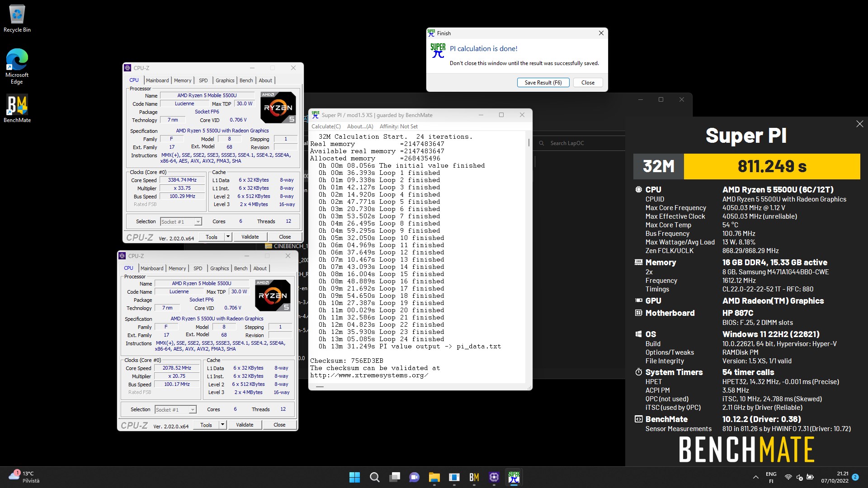Click the Ryzen 5 logo in lower CPU-Z window
This screenshot has width=868, height=488.
point(273,296)
